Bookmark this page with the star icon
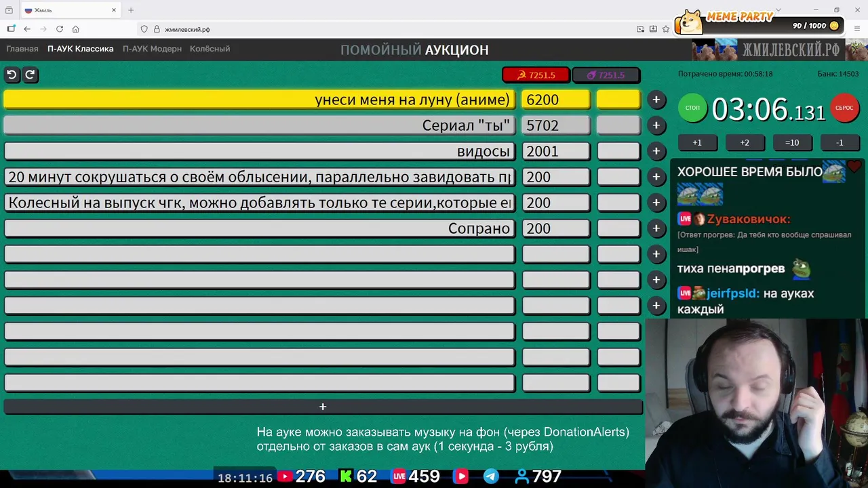 coord(666,29)
